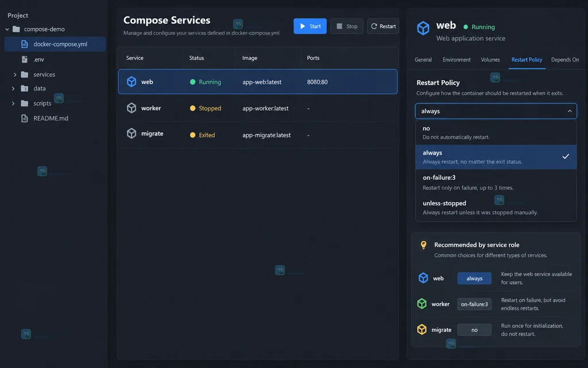588x368 pixels.
Task: Click the blue web cube in recommendations
Action: point(423,278)
